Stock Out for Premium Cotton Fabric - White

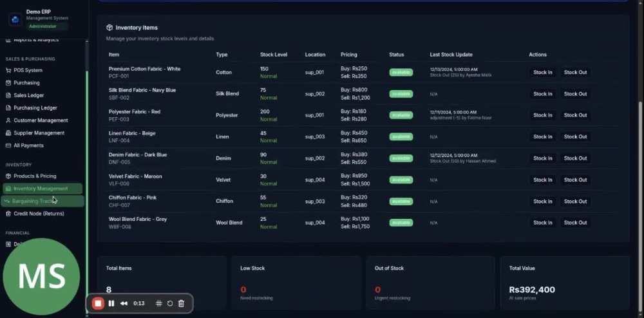[x=575, y=72]
